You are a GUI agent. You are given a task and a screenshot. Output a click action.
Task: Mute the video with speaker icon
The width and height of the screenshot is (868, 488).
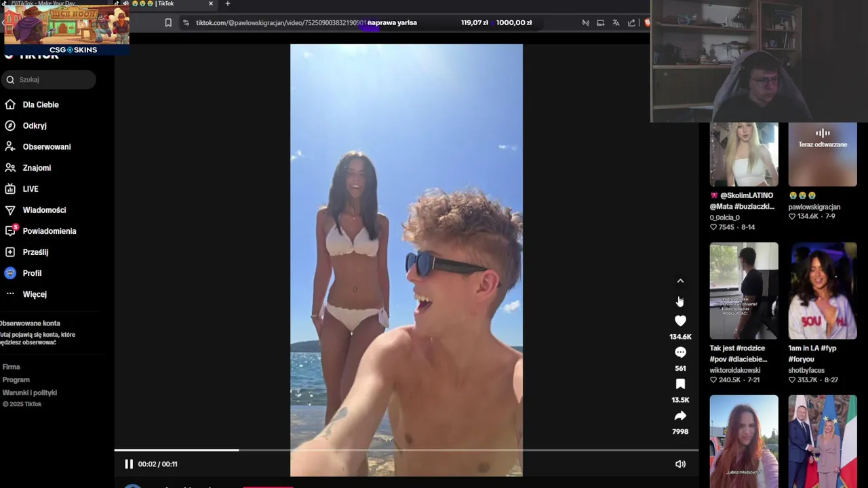coord(680,464)
